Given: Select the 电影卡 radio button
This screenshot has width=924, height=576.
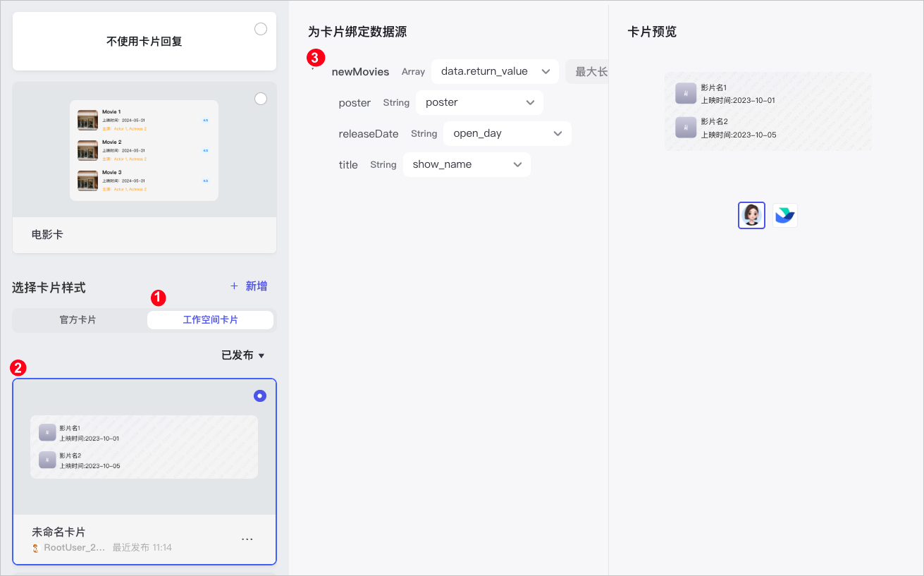Looking at the screenshot, I should [x=261, y=99].
